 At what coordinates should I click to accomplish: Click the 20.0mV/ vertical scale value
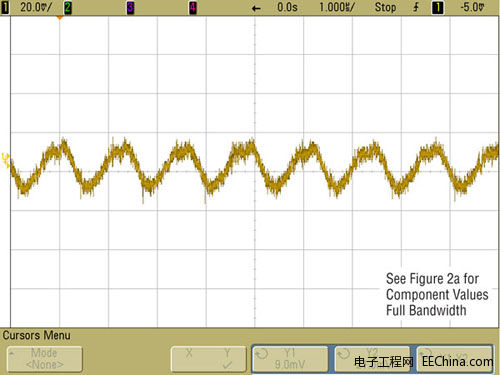tap(36, 7)
